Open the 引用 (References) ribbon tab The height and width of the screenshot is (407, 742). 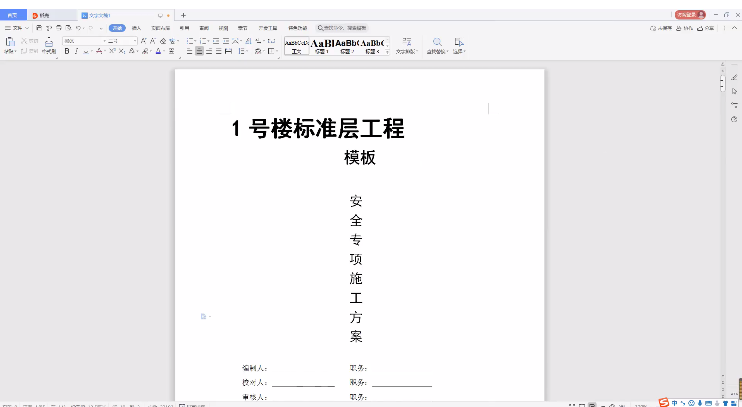[184, 28]
